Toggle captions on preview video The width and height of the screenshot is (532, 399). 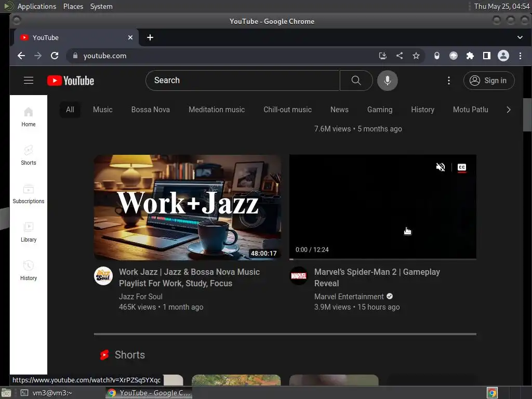(x=462, y=167)
